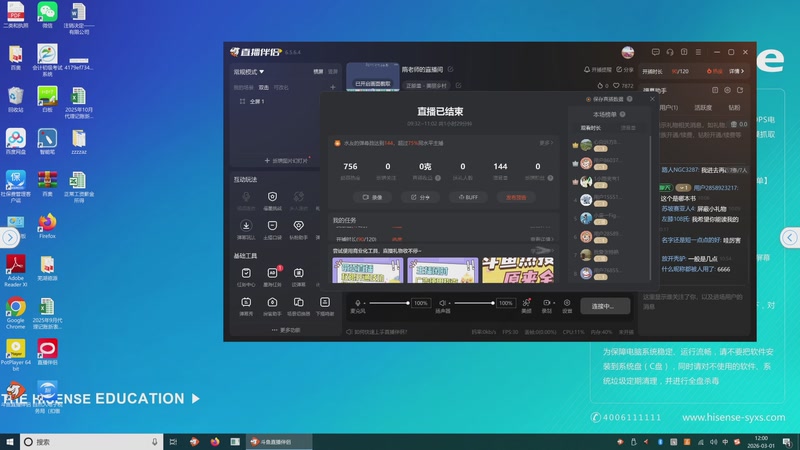Switch scene layout to 横屏
Viewport: 800px width, 450px height.
318,71
